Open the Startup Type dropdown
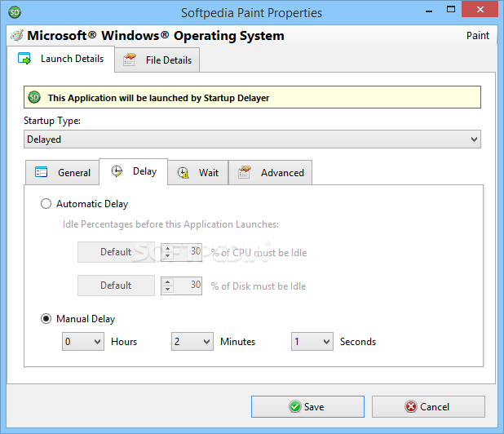The image size is (504, 434). coord(252,139)
